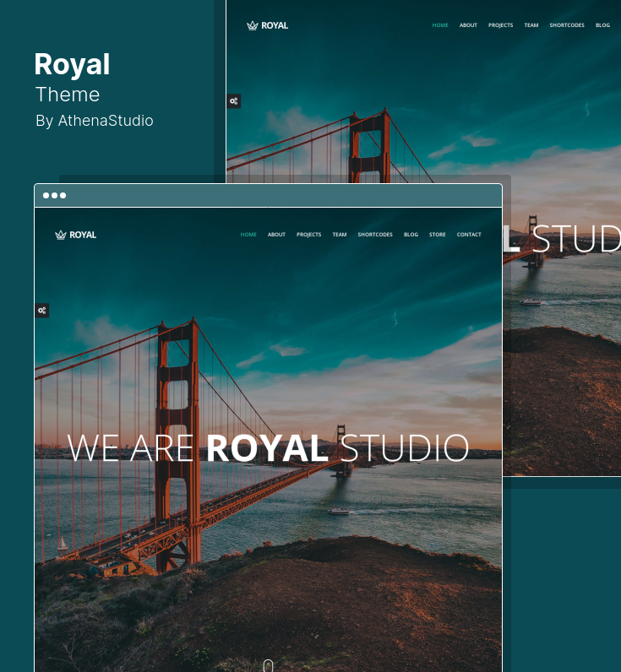Click the 'Royal' title text
The image size is (621, 672).
[72, 65]
